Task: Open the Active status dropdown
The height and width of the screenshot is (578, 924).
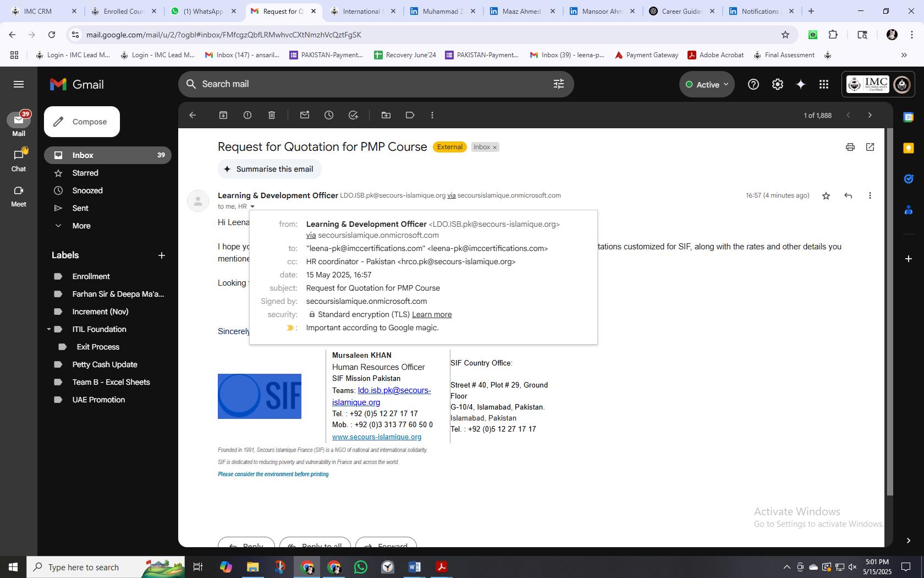Action: pyautogui.click(x=707, y=84)
